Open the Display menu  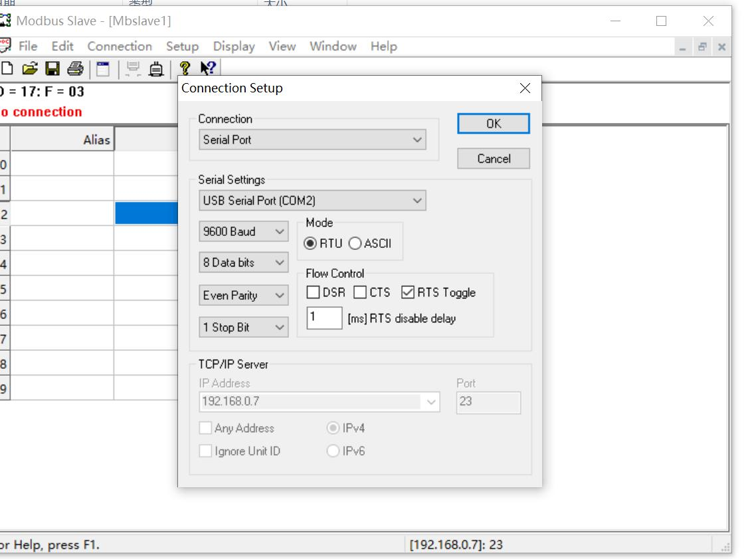pyautogui.click(x=234, y=47)
